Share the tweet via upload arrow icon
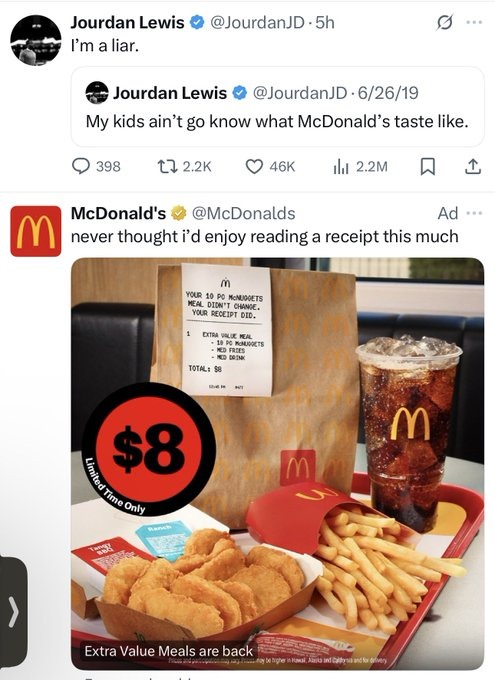 (x=472, y=166)
